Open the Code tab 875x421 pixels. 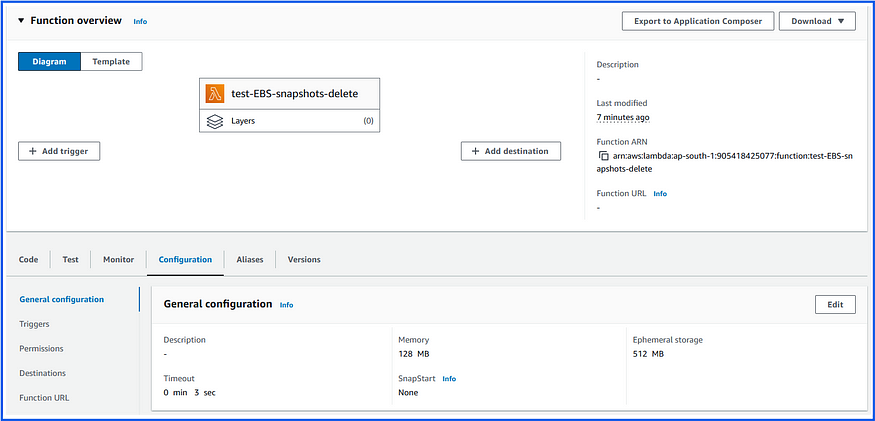pos(28,260)
